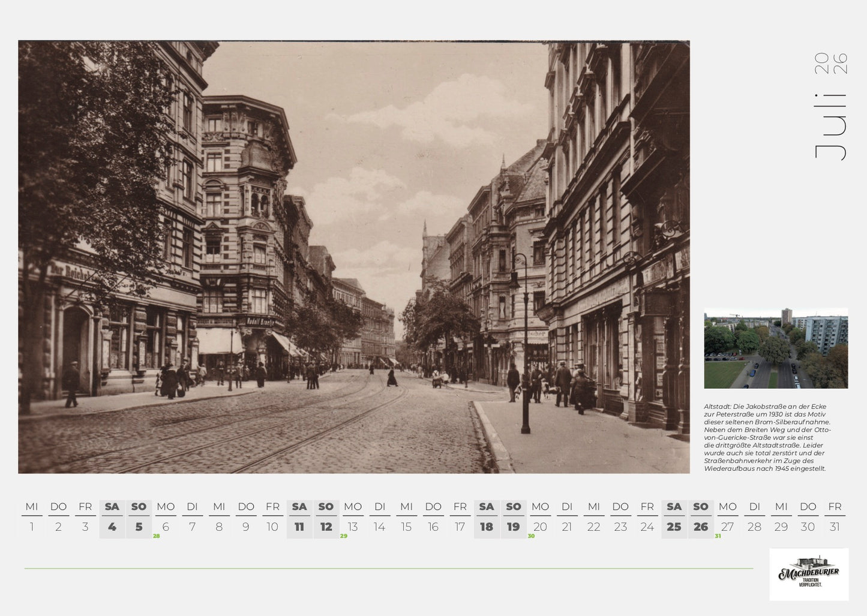Click highlighted weekend date 11
The image size is (867, 616).
coord(299,527)
